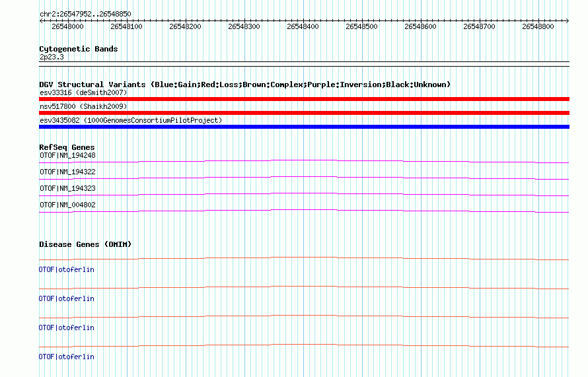Click the 2p23.3 band label
The height and width of the screenshot is (377, 588).
point(52,57)
